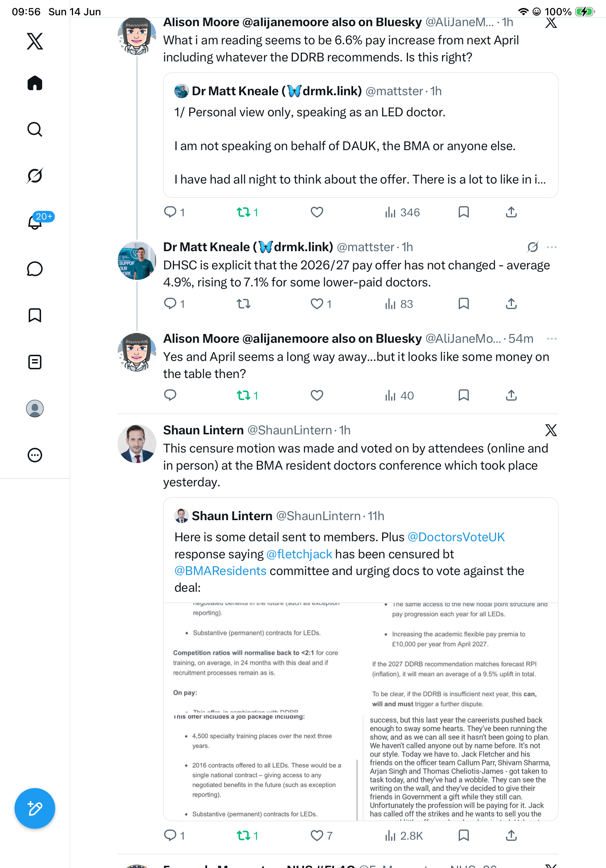Tap the compose new post button
This screenshot has height=868, width=606.
(x=35, y=808)
